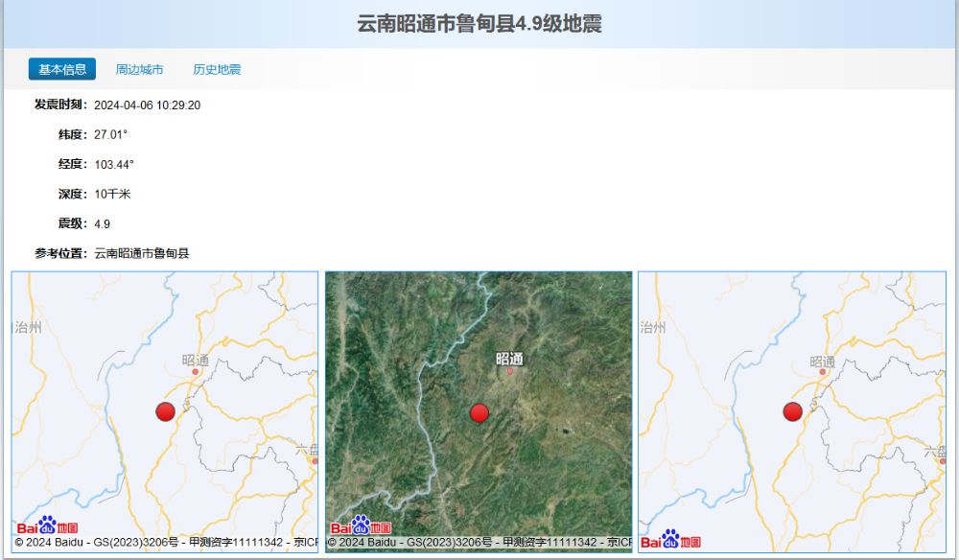This screenshot has width=959, height=560.
Task: Click the 昭通 city label on right map
Action: click(822, 362)
